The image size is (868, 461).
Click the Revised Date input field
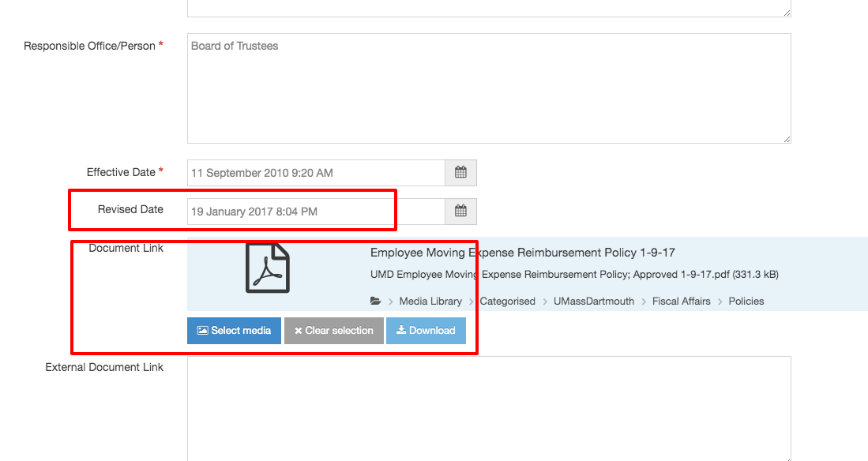point(316,211)
